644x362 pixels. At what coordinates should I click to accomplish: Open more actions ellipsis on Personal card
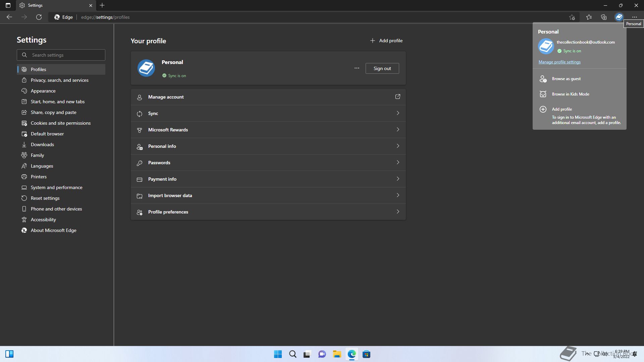(x=357, y=68)
